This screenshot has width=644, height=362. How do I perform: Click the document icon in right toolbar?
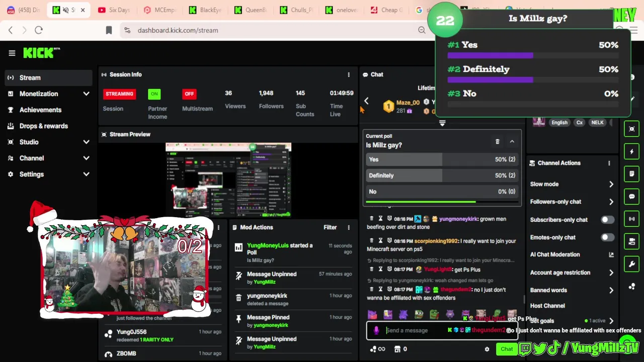(x=632, y=174)
